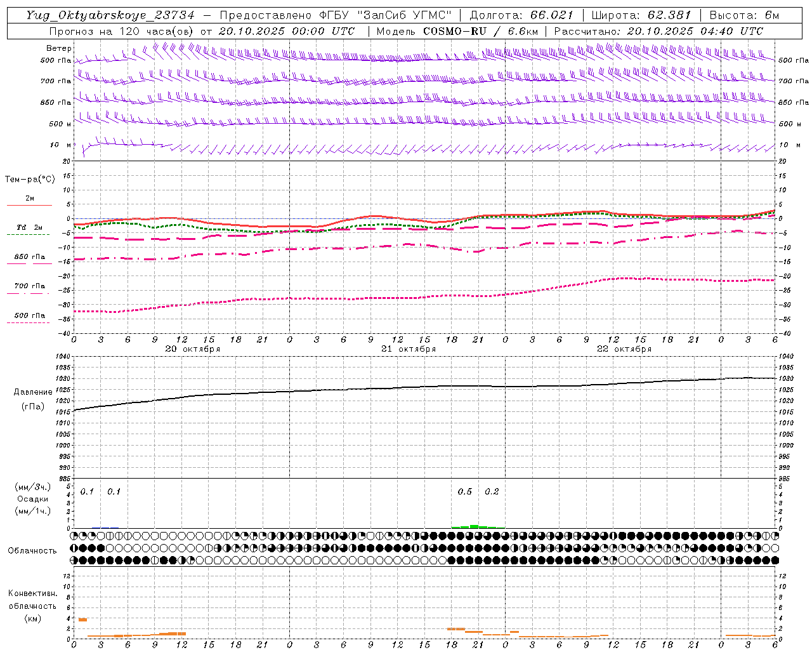
Task: Click the Давление pressure panel label
Action: [33, 392]
